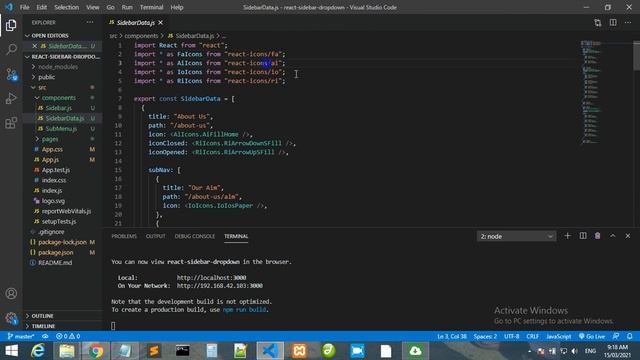Open Windows Start button
The height and width of the screenshot is (360, 640).
pos(11,351)
